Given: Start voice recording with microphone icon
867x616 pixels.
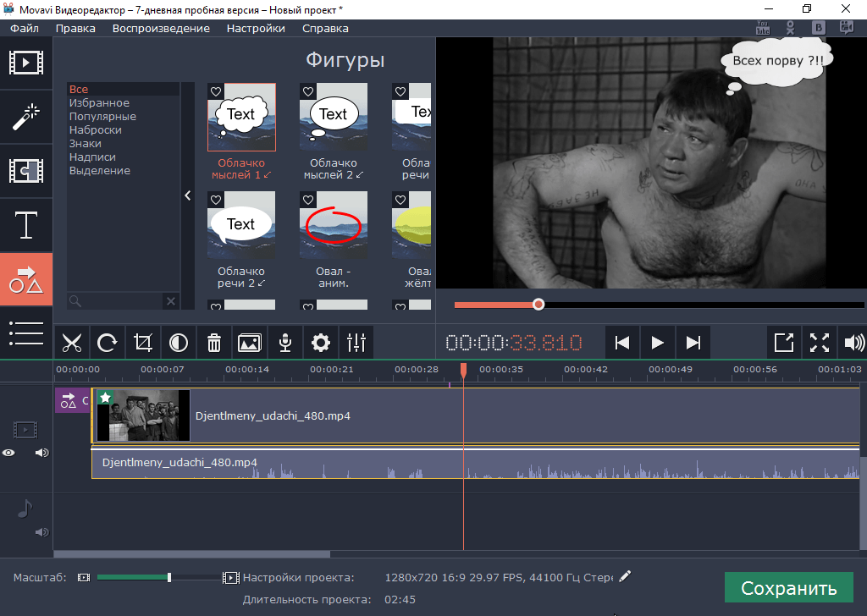Looking at the screenshot, I should (284, 343).
